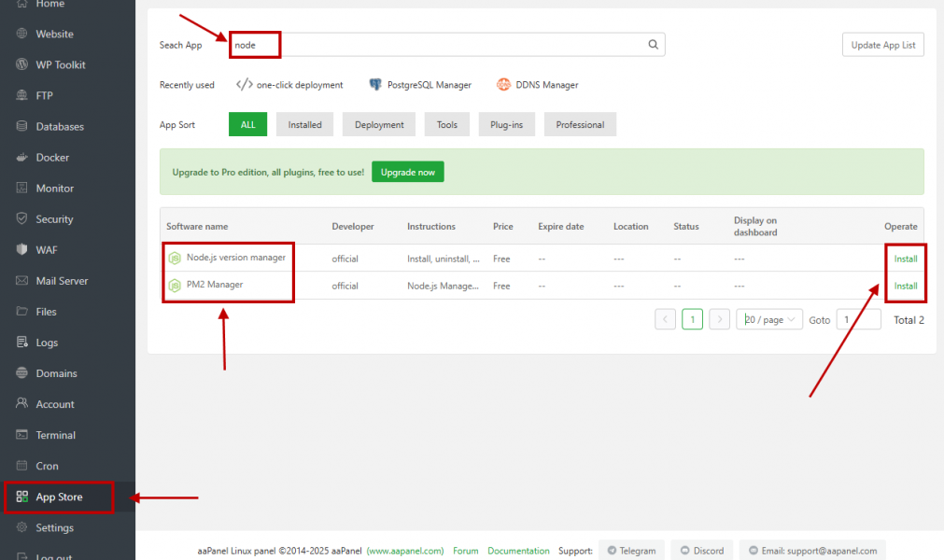Click the Upgrade now button
This screenshot has height=560, width=944.
coord(408,172)
